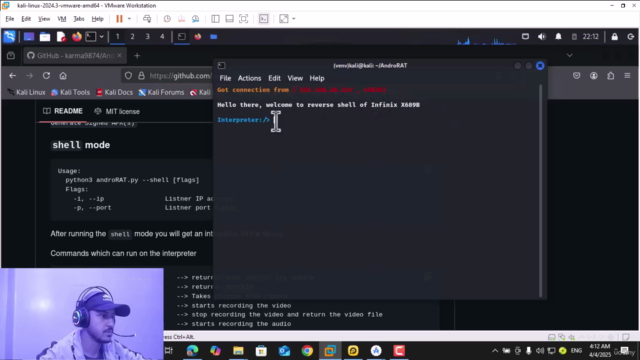Open the VMware VM menu

click(62, 19)
